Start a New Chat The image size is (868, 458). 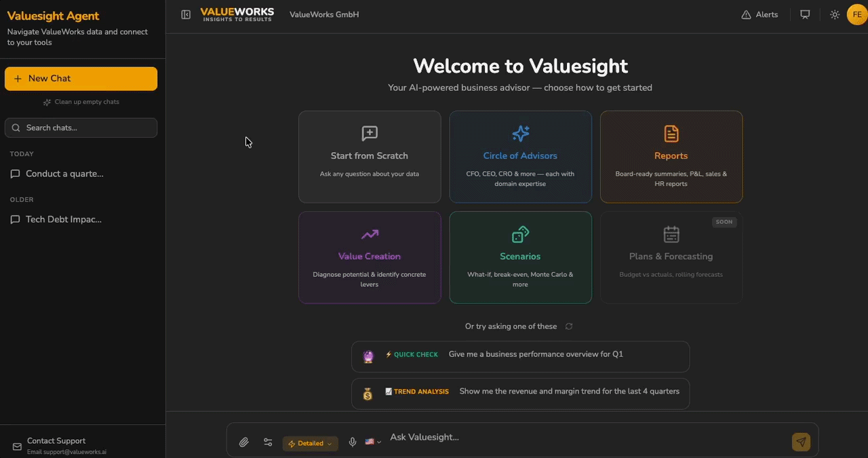pos(81,79)
